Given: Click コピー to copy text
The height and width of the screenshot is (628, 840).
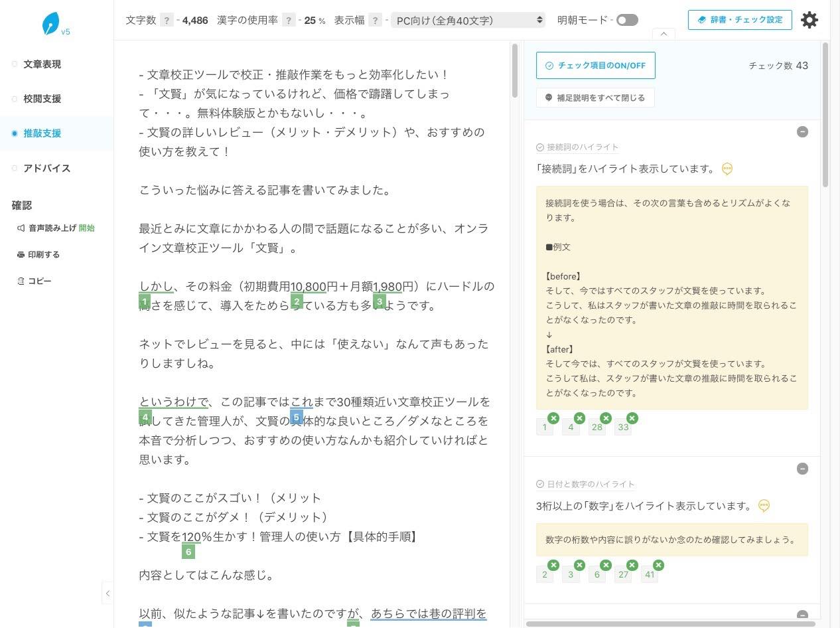Looking at the screenshot, I should (x=35, y=281).
